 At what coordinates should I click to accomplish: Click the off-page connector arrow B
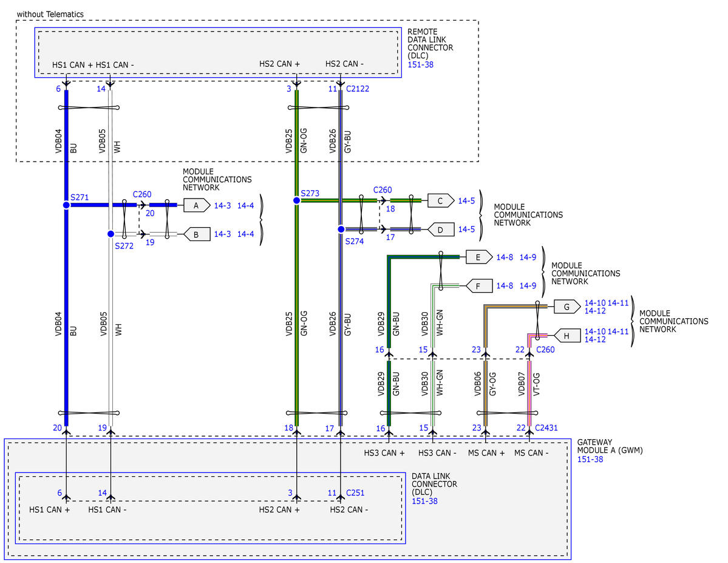pyautogui.click(x=196, y=234)
